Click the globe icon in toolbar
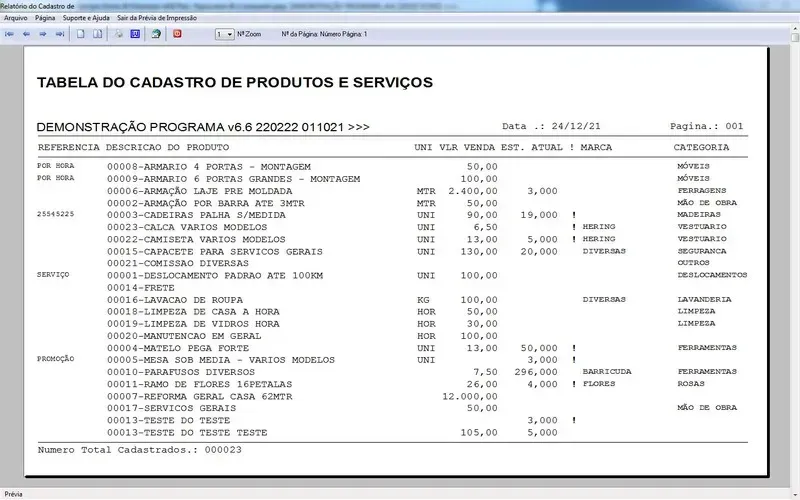The height and width of the screenshot is (500, 800). (156, 34)
